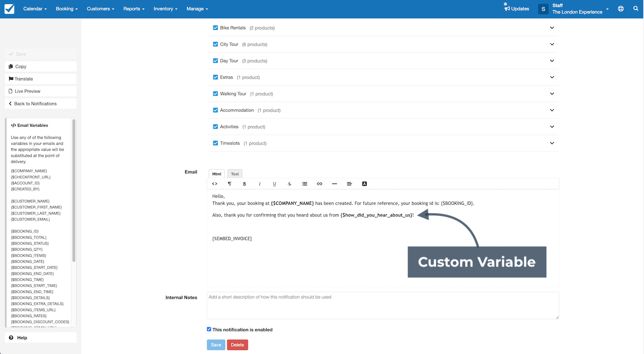Image resolution: width=644 pixels, height=354 pixels.
Task: Open text color tool icon
Action: (x=364, y=184)
